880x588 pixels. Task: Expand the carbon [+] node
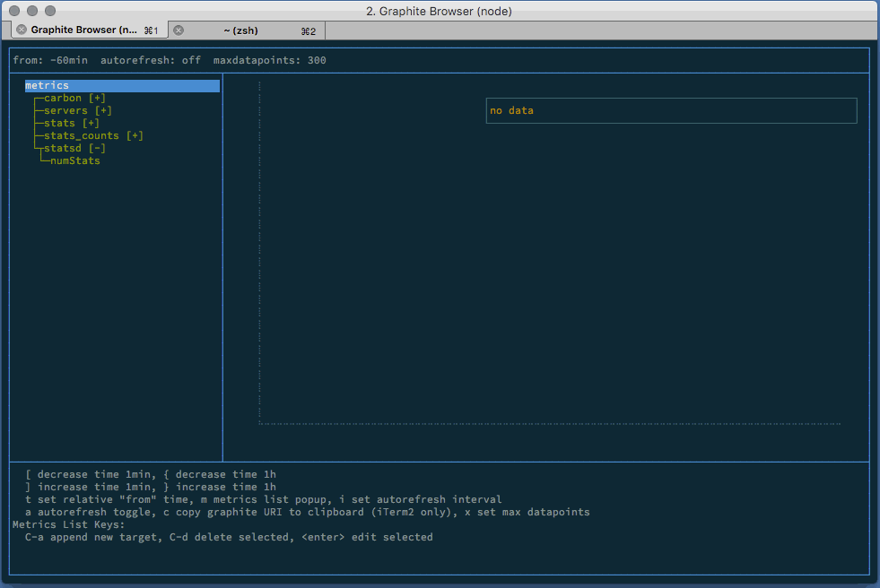[x=74, y=98]
